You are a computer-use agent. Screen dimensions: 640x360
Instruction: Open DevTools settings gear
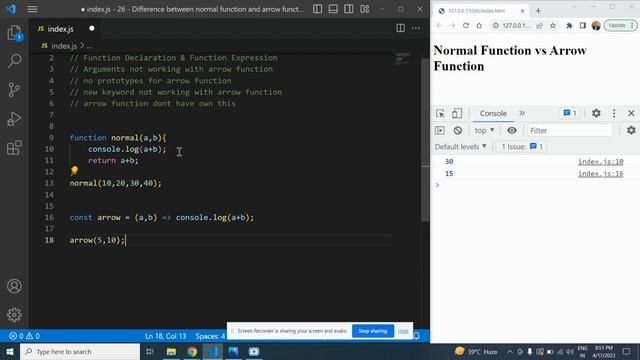596,113
